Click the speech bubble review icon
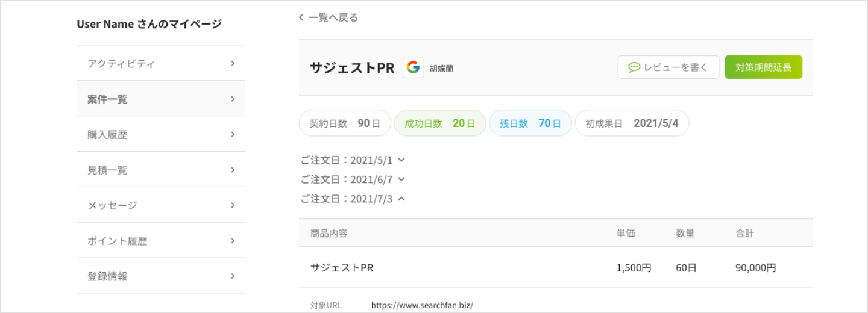The image size is (868, 313). [634, 67]
